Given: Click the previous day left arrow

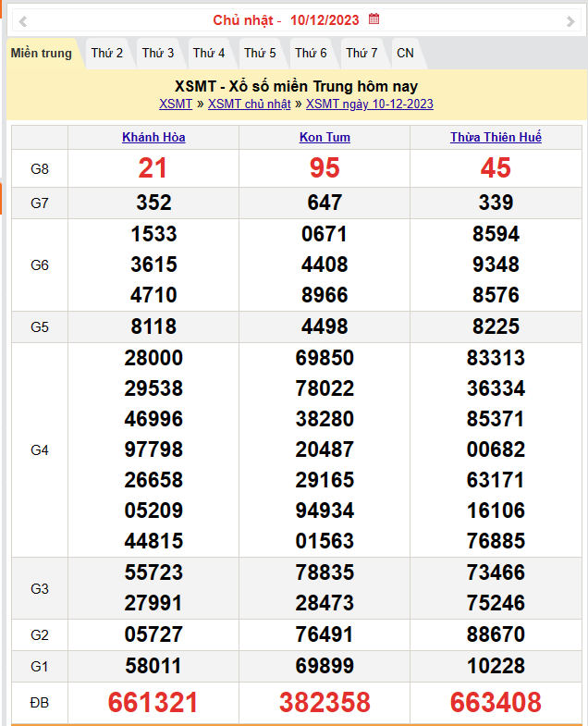Looking at the screenshot, I should click(23, 21).
